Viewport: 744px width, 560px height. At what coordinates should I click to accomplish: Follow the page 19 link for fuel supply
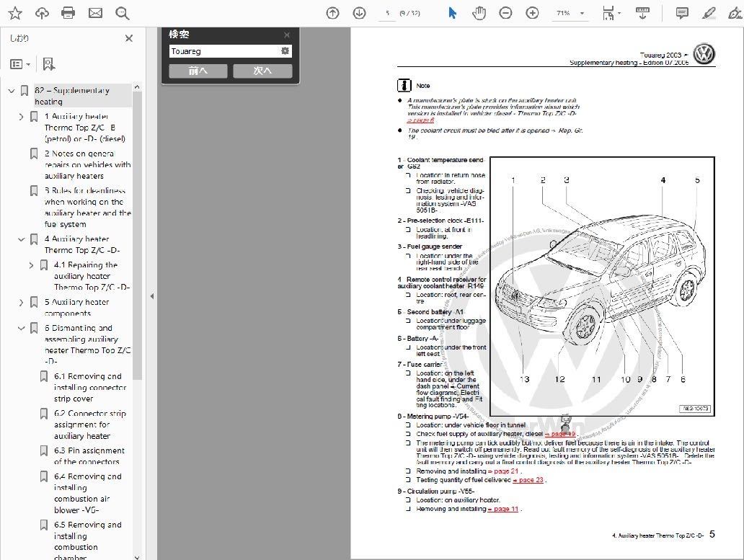(560, 434)
